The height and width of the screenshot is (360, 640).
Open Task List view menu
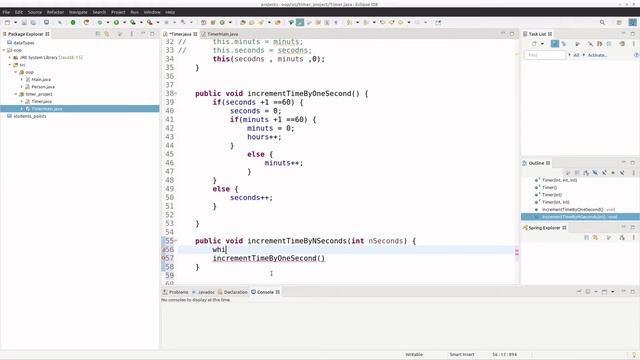coord(633,44)
